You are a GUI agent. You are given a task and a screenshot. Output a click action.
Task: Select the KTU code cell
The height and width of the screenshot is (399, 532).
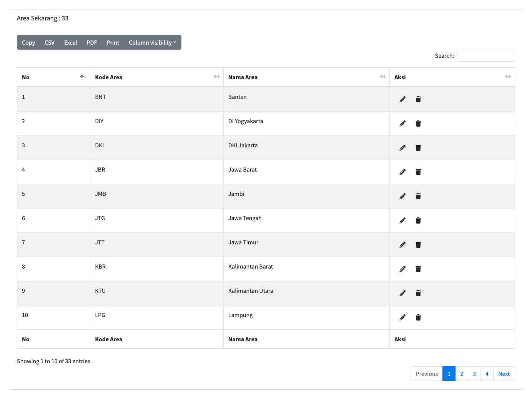pos(157,293)
